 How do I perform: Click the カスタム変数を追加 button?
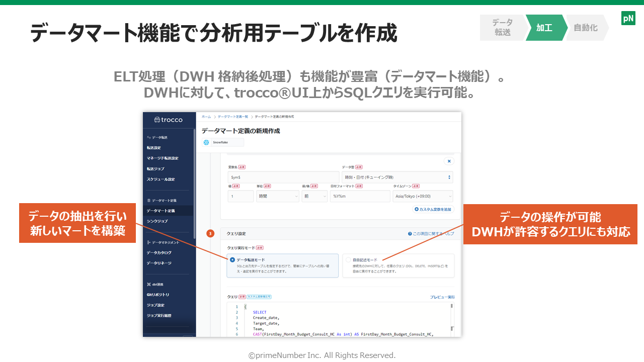point(433,209)
